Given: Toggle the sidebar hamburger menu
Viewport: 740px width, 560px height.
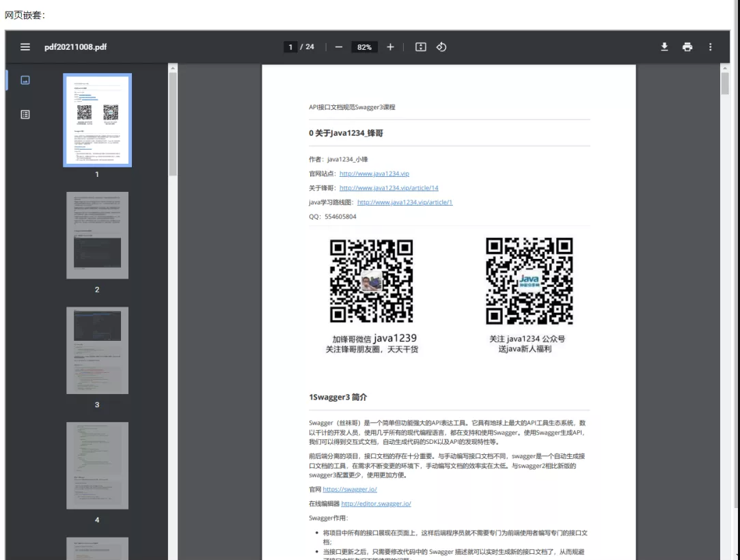Looking at the screenshot, I should [25, 46].
